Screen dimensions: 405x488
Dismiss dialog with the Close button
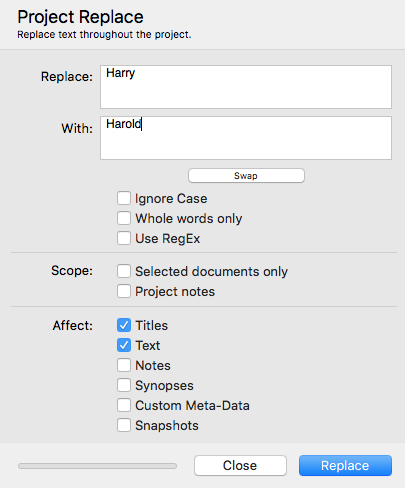240,466
